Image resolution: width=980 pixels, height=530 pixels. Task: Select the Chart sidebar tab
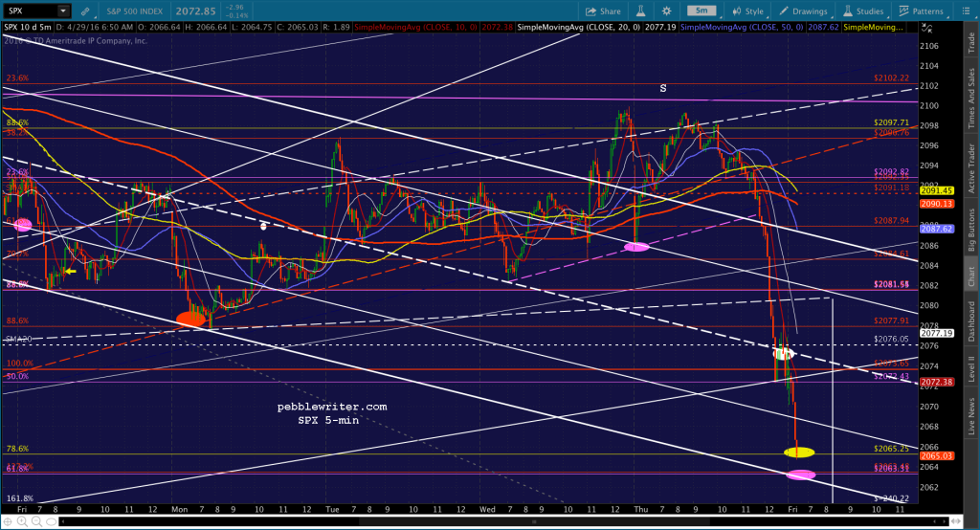tap(971, 276)
